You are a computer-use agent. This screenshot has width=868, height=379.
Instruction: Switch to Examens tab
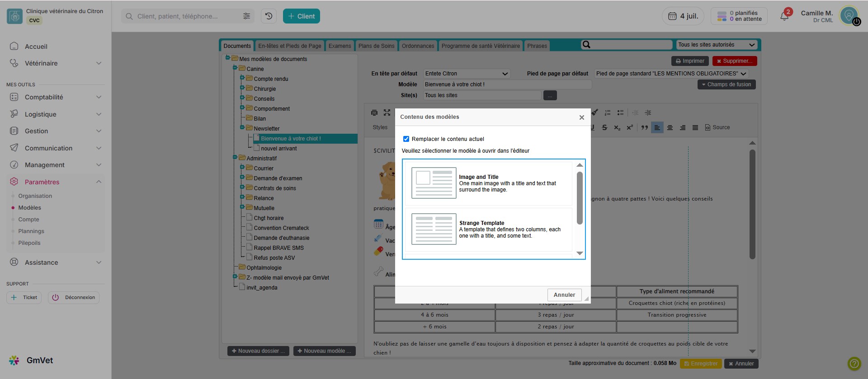[340, 46]
